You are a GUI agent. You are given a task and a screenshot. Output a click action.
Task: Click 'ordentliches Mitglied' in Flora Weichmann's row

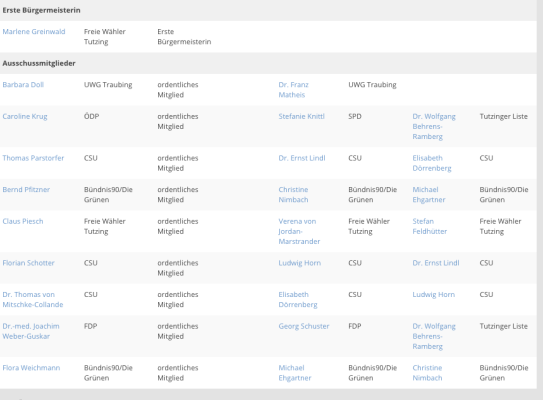click(x=178, y=373)
